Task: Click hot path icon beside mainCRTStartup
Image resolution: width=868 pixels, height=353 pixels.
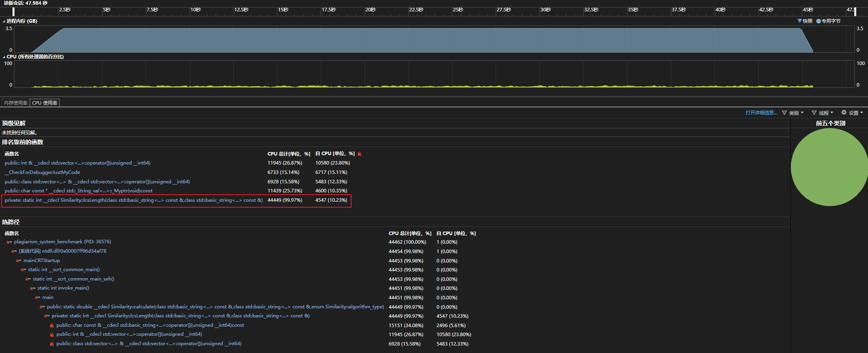Action: [x=18, y=261]
